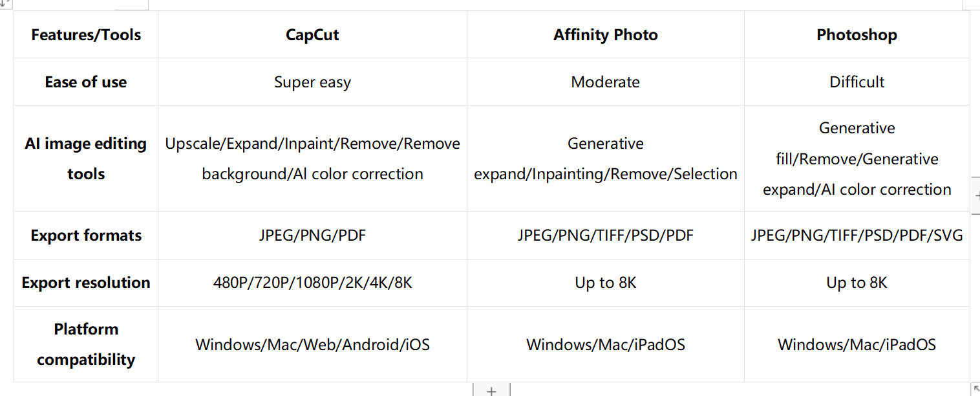The height and width of the screenshot is (396, 980).
Task: Click the Export formats row label
Action: [x=86, y=236]
